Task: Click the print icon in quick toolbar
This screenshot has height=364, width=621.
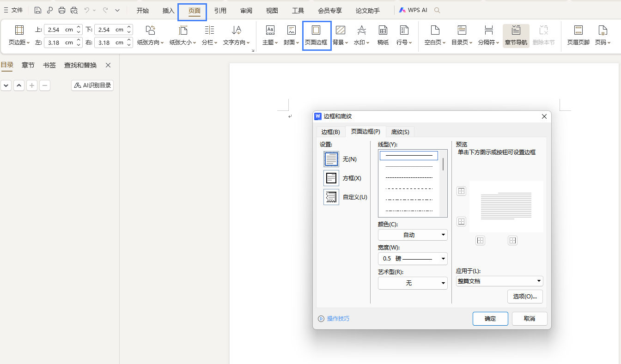Action: (62, 10)
